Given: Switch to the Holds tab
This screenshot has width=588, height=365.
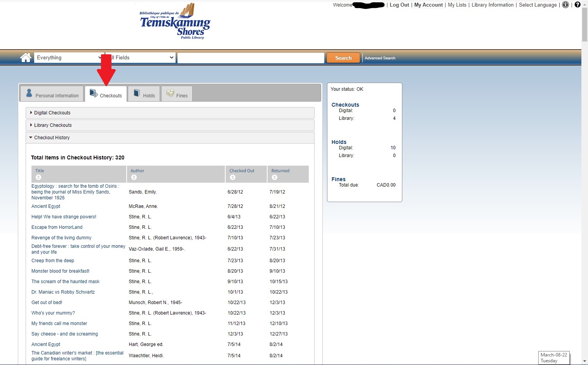Looking at the screenshot, I should click(x=144, y=94).
